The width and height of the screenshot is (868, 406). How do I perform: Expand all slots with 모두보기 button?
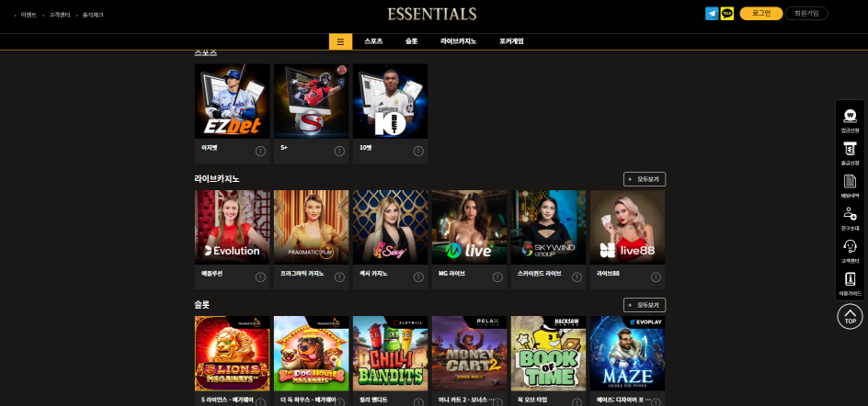tap(645, 305)
